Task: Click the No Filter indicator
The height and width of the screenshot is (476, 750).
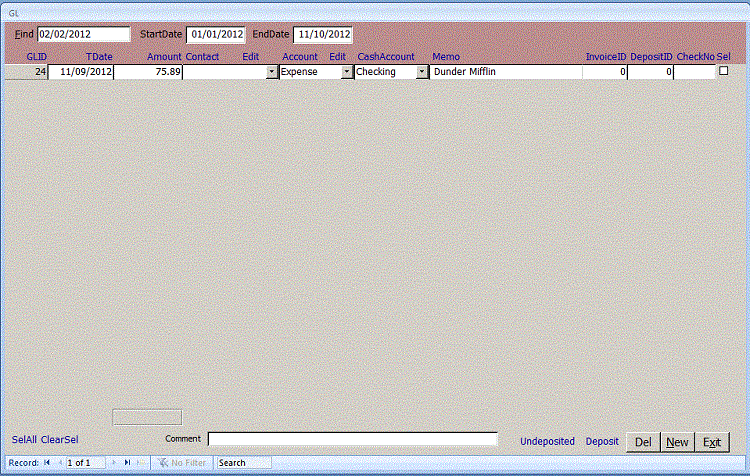Action: [x=182, y=463]
